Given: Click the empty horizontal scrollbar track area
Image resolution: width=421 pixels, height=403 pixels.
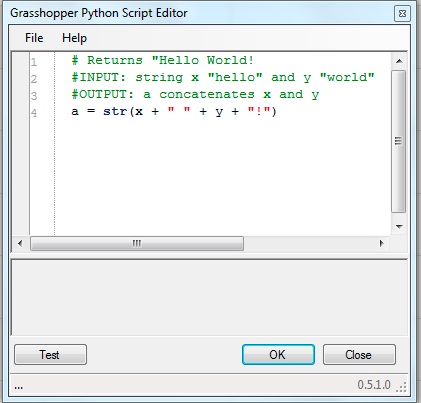Looking at the screenshot, I should pos(309,243).
